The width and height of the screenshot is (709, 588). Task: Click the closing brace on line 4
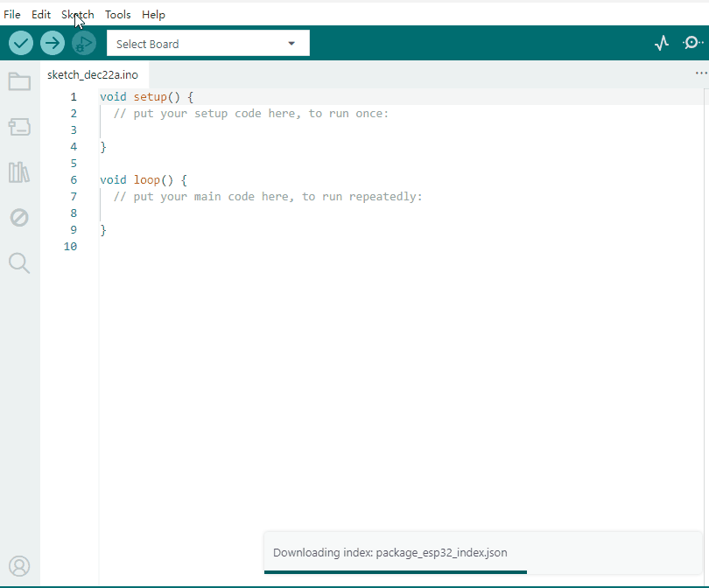pyautogui.click(x=103, y=147)
